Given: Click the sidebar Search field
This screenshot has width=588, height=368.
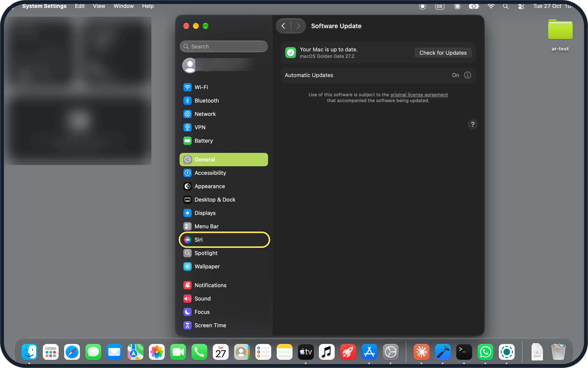Looking at the screenshot, I should click(x=224, y=47).
